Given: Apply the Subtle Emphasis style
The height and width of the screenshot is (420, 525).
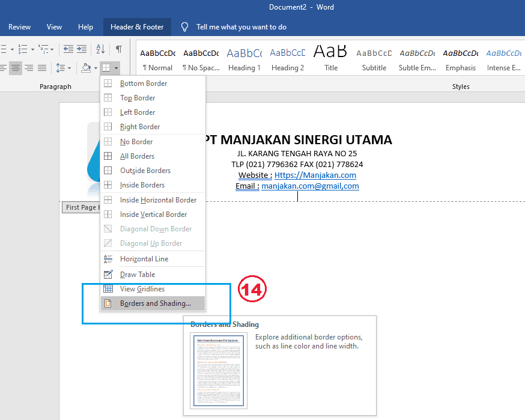Looking at the screenshot, I should (417, 60).
